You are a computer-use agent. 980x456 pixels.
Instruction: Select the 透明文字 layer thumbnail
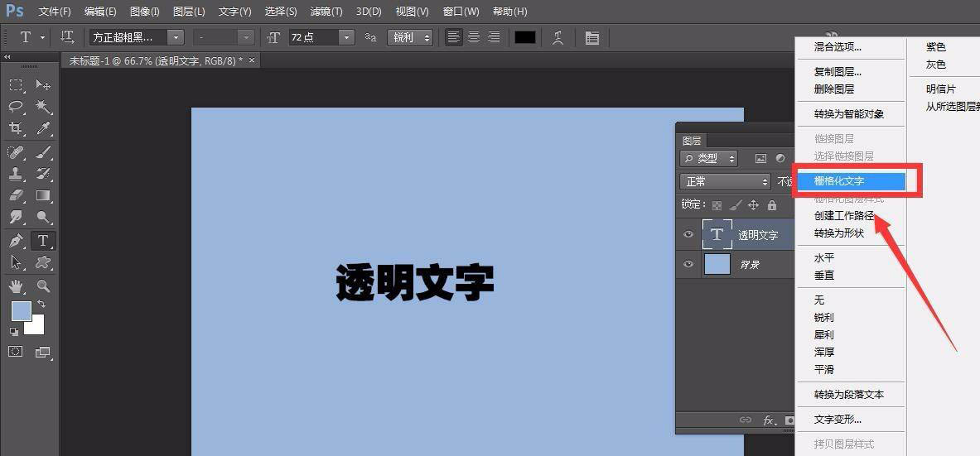coord(717,234)
